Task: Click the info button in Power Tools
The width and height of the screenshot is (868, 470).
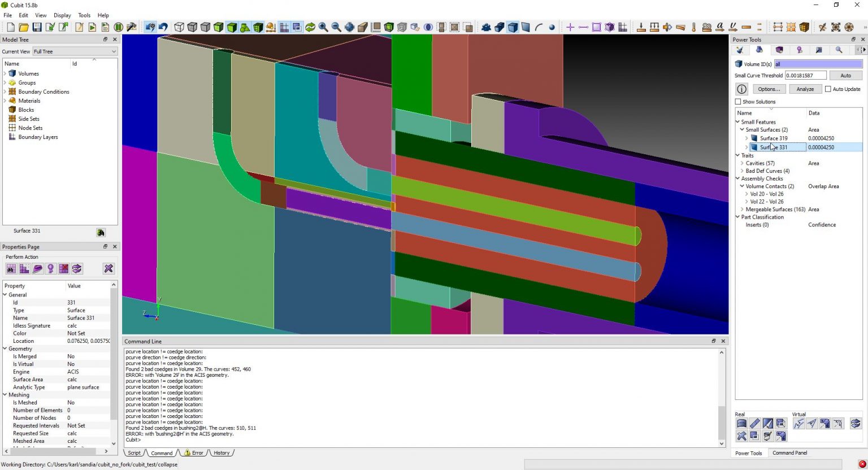Action: 741,89
